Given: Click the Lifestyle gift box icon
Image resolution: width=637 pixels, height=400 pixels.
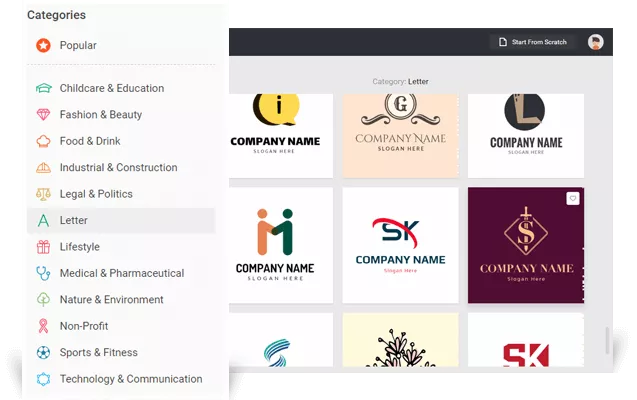Looking at the screenshot, I should tap(43, 247).
